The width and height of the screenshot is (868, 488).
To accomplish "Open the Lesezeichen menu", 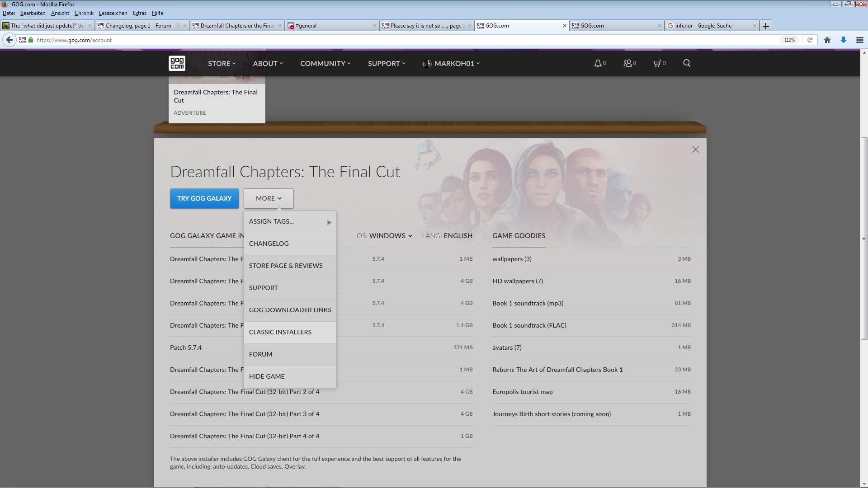I will 113,13.
